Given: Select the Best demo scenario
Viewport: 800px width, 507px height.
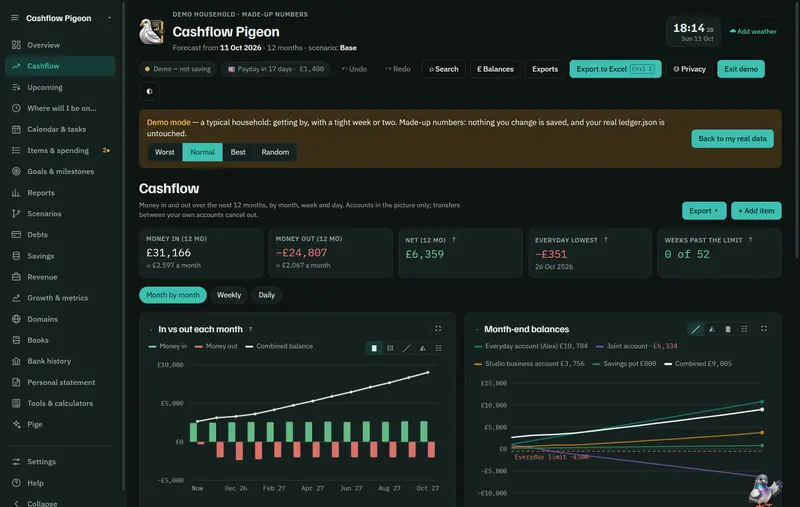Looking at the screenshot, I should click(238, 152).
